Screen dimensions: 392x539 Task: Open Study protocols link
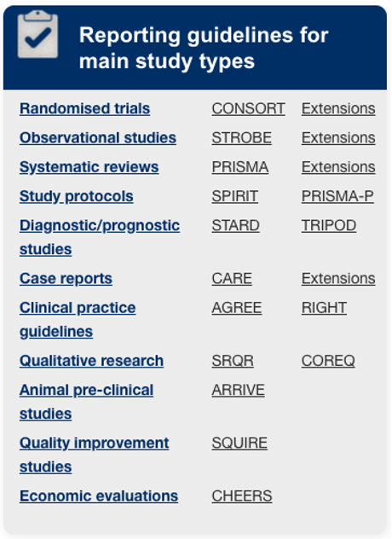[x=77, y=196]
